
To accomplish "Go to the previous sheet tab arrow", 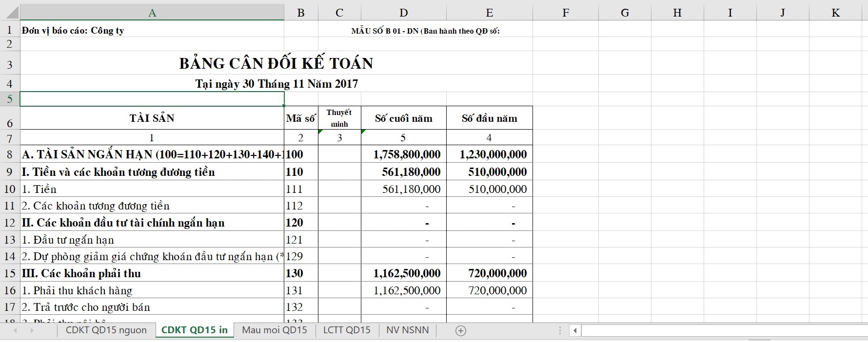I will click(x=16, y=331).
